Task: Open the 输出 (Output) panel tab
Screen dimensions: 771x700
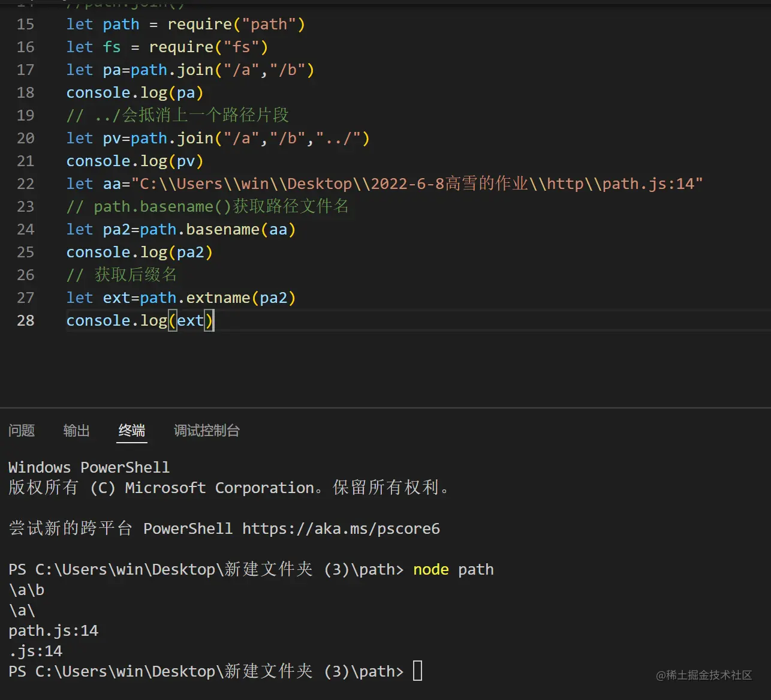Action: (76, 430)
